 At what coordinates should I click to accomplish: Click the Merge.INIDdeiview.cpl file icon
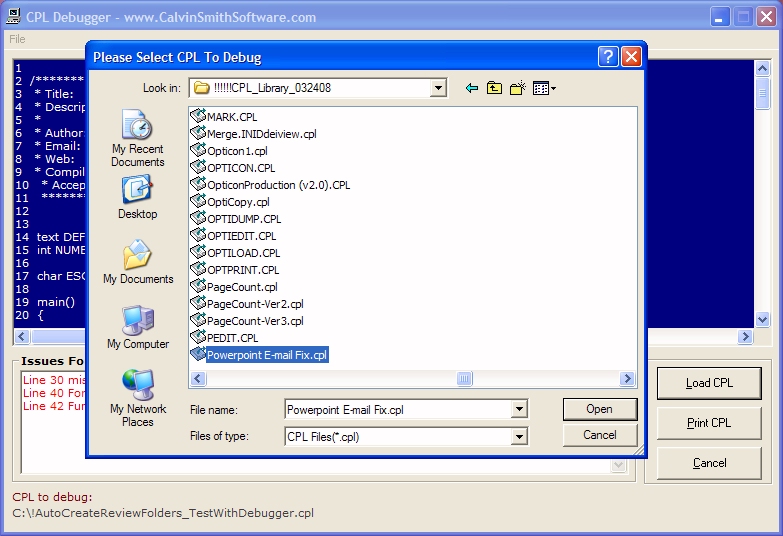pyautogui.click(x=198, y=133)
